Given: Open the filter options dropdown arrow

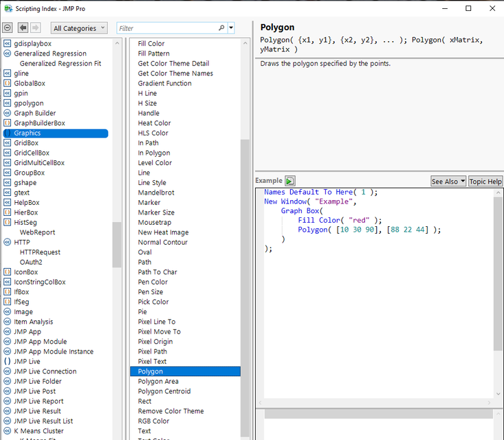Looking at the screenshot, I should (231, 28).
